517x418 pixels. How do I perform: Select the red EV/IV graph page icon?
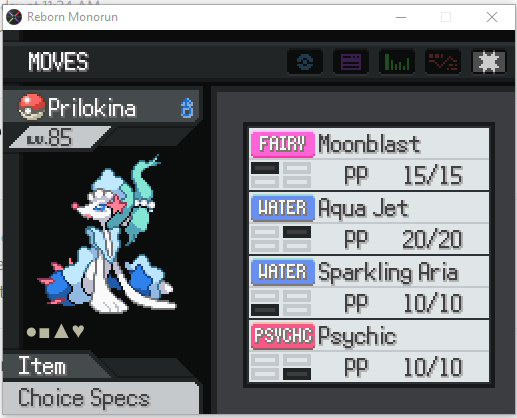(x=443, y=62)
